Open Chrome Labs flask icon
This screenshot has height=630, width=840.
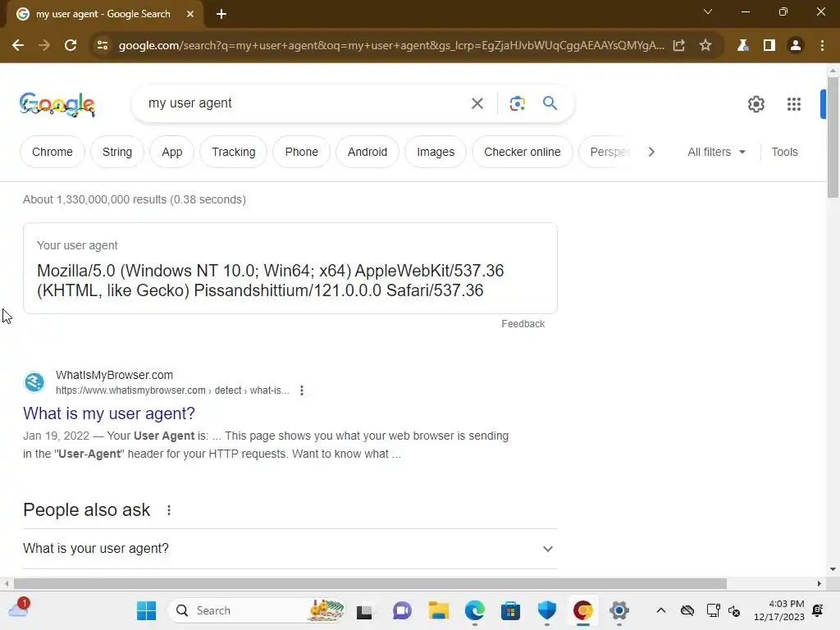point(742,46)
